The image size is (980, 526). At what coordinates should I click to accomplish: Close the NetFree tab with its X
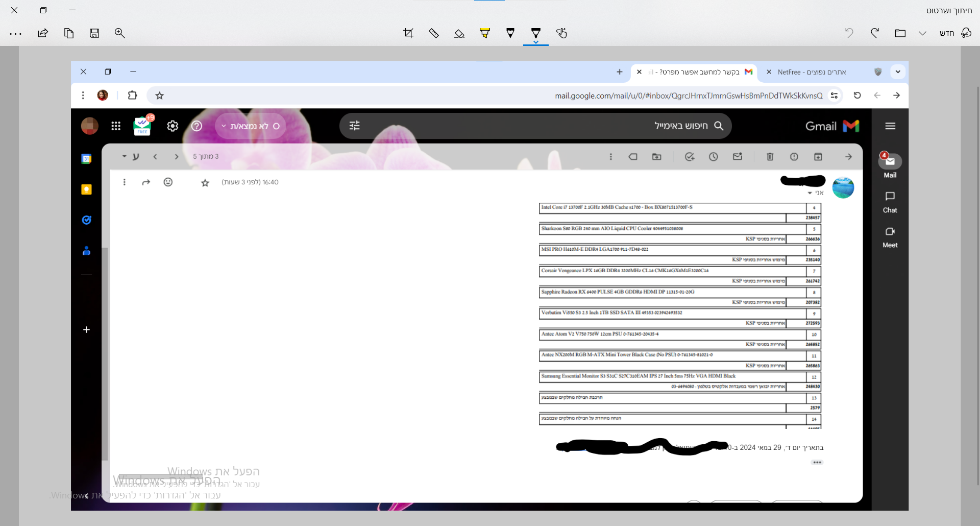[769, 72]
